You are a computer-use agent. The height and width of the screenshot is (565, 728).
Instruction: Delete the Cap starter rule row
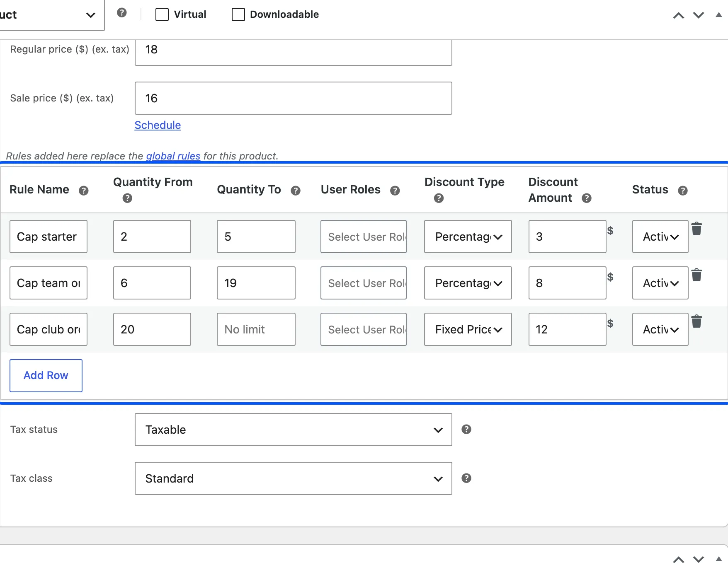(697, 228)
